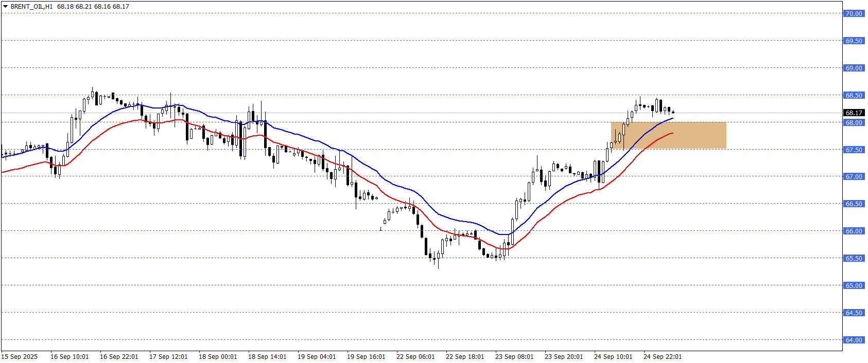Click the 16 Sep 22:01 time label

[x=119, y=356]
